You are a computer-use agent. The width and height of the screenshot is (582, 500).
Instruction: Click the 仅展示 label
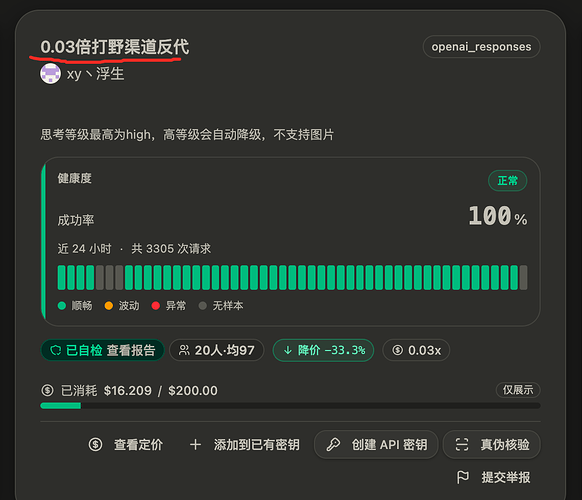coord(518,390)
